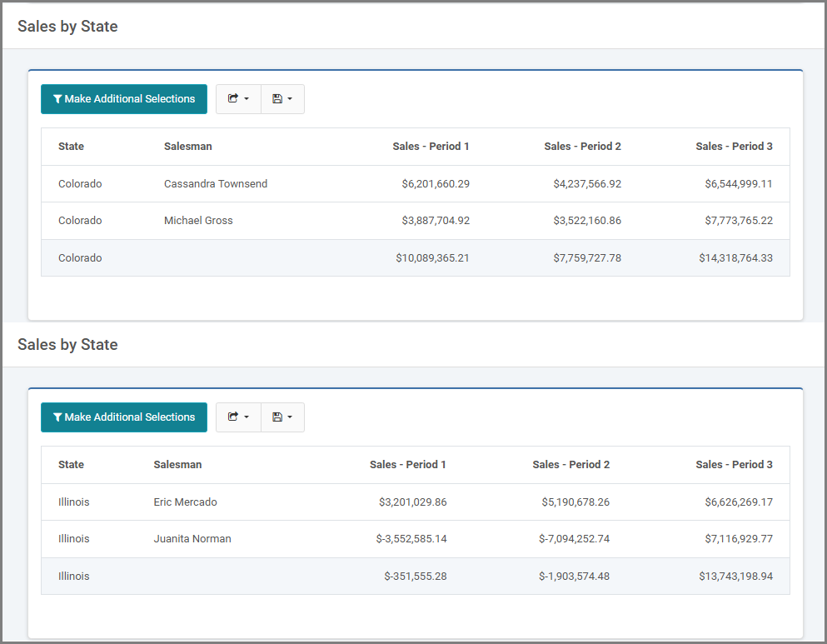827x644 pixels.
Task: Click Sales - Period 2 header in Illinois table
Action: (571, 465)
